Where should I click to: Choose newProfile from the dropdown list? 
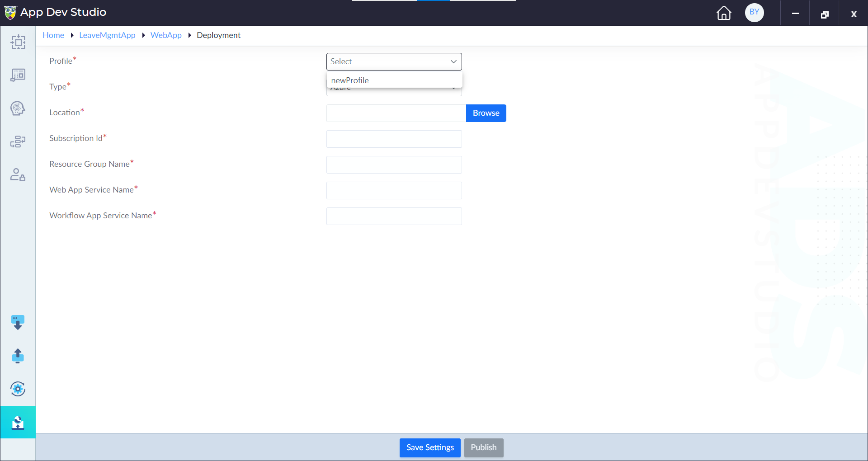(394, 80)
